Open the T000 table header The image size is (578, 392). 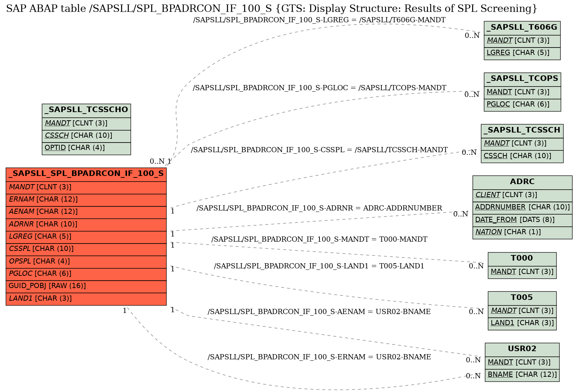click(522, 258)
